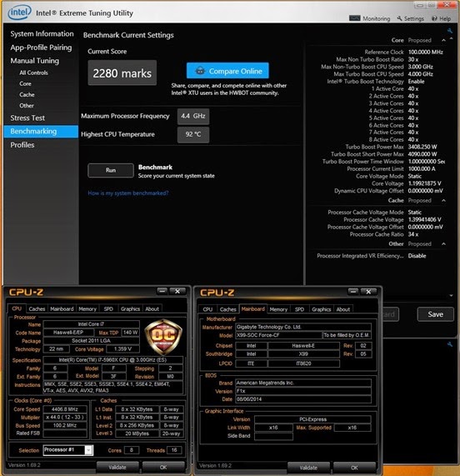
Task: Open the Monitoring view icon
Action: 354,18
